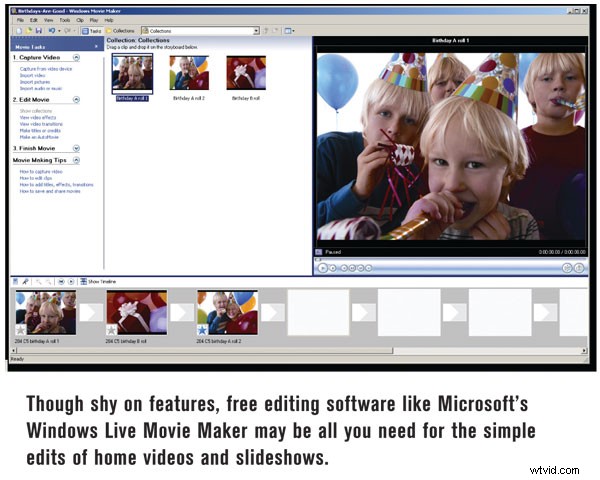Click the Play button in preview monitor

[323, 268]
